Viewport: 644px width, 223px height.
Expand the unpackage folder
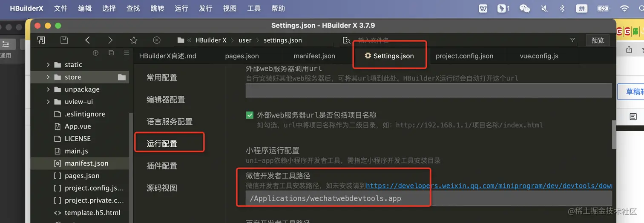point(48,89)
